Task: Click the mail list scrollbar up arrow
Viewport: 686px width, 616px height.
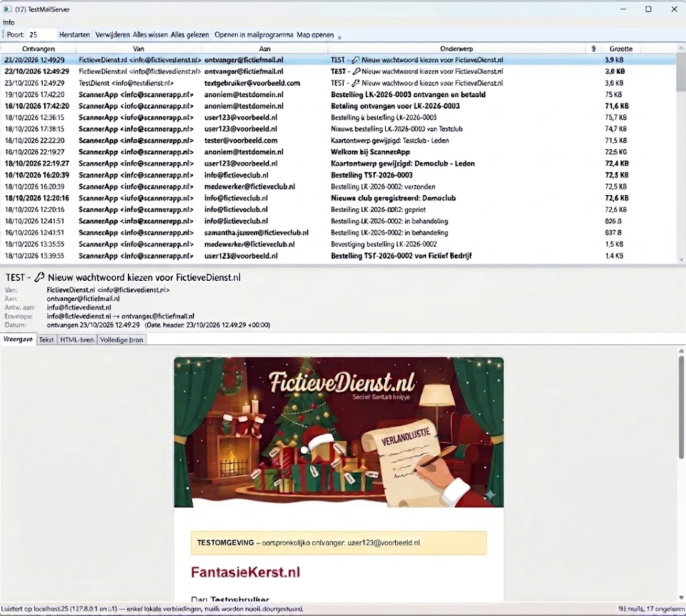Action: (x=681, y=48)
